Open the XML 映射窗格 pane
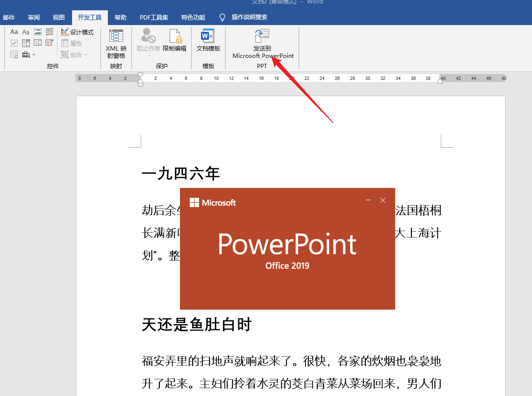The height and width of the screenshot is (396, 532). [x=116, y=44]
